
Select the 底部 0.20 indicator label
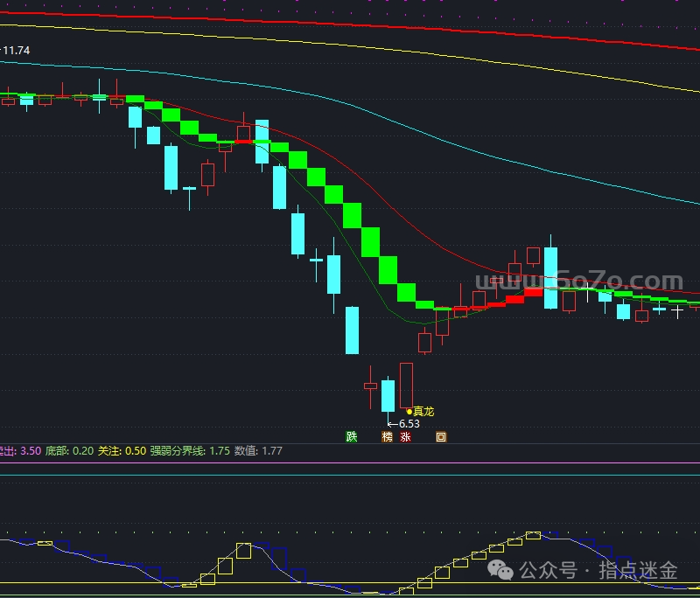(x=70, y=451)
